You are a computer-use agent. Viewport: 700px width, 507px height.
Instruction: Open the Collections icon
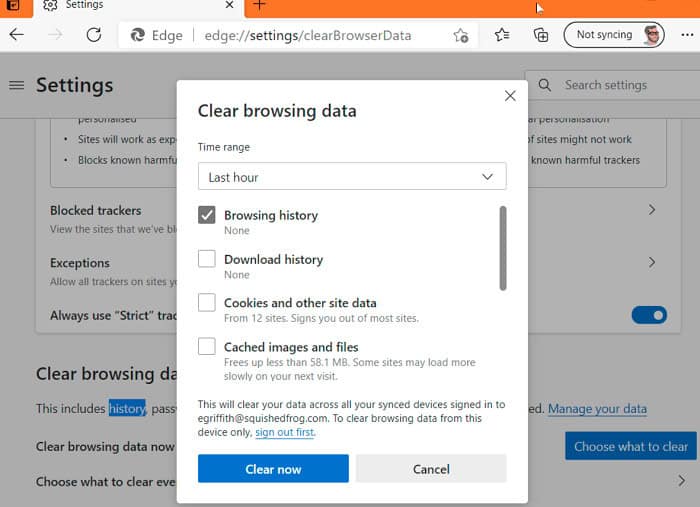tap(541, 34)
